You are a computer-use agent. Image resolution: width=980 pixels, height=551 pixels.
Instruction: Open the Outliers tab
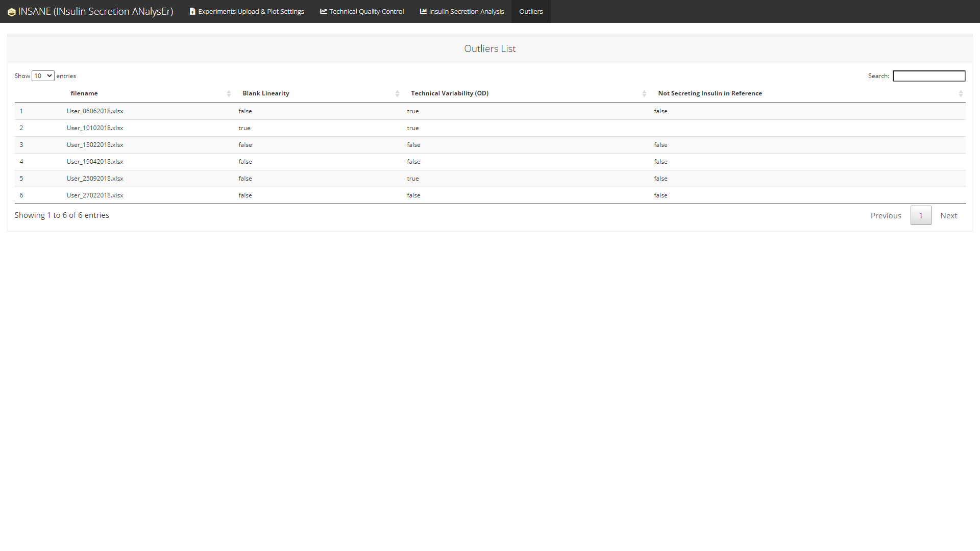coord(531,11)
